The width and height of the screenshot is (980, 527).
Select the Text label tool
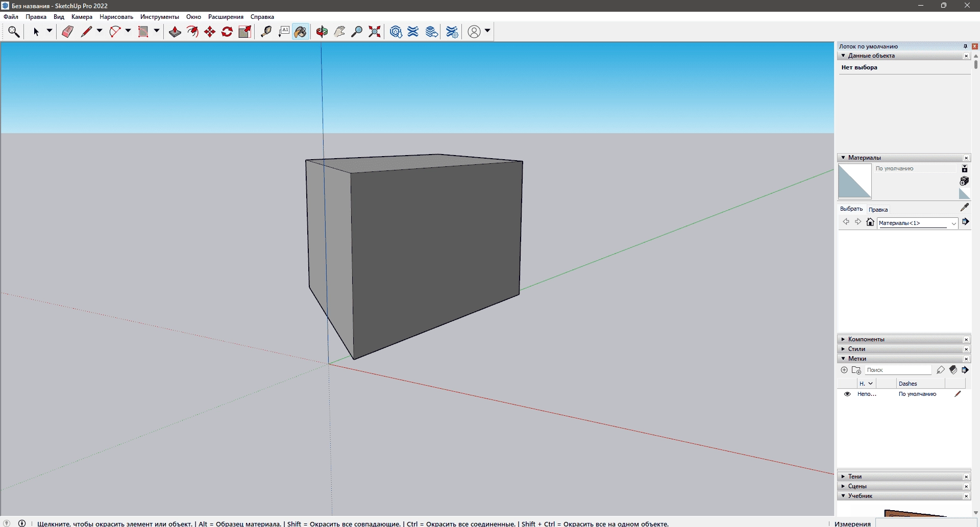click(284, 32)
